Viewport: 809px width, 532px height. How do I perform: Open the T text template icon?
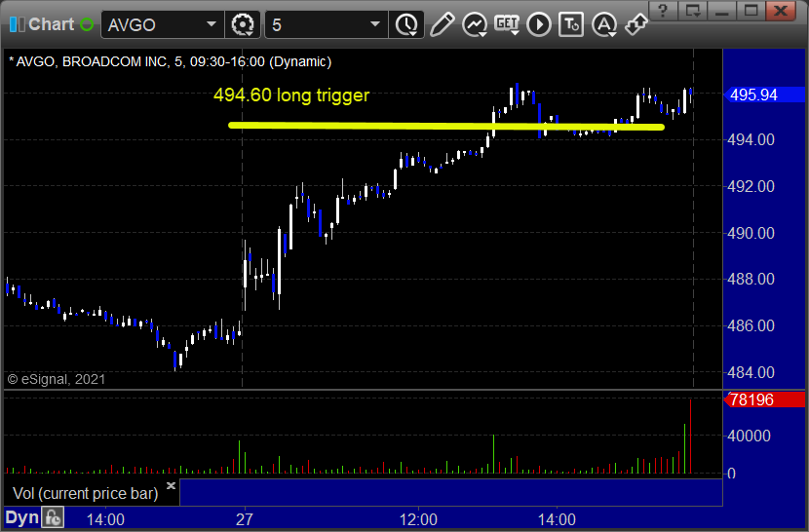571,24
